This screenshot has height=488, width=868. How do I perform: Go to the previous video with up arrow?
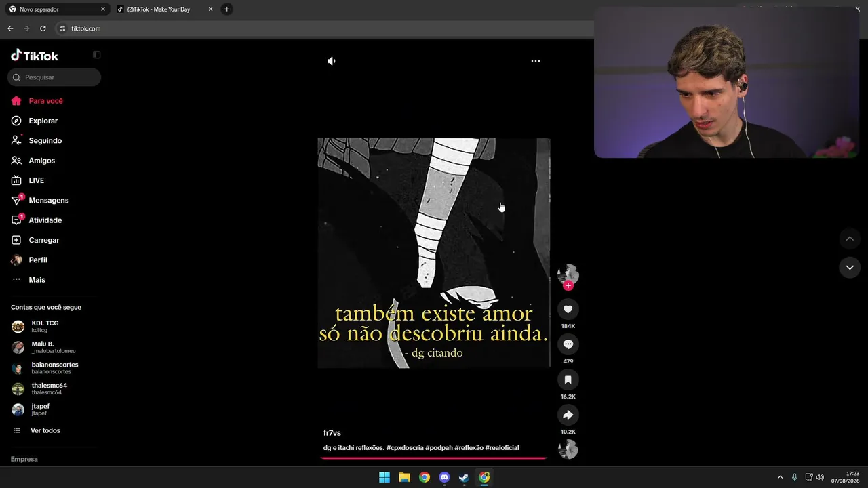click(850, 239)
